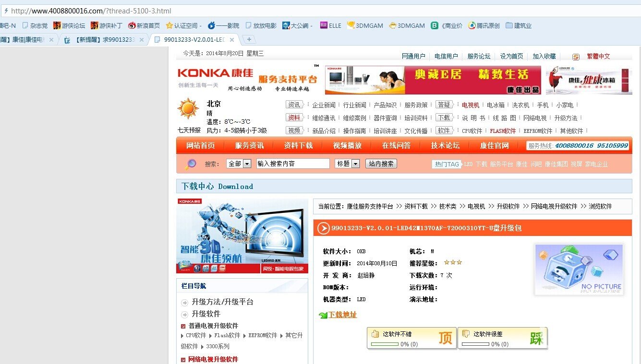
Task: Open 维修案例 link
Action: coord(354,118)
